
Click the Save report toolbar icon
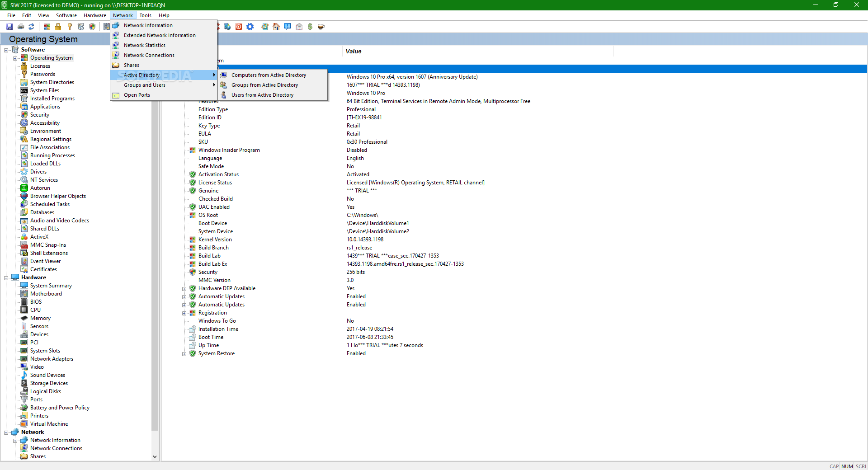tap(9, 27)
